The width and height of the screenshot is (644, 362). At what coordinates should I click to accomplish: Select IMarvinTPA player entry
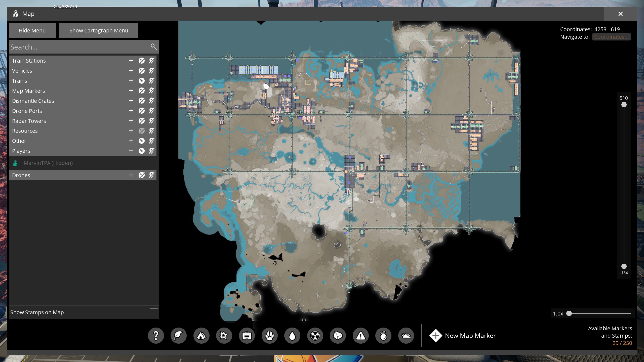pos(47,163)
